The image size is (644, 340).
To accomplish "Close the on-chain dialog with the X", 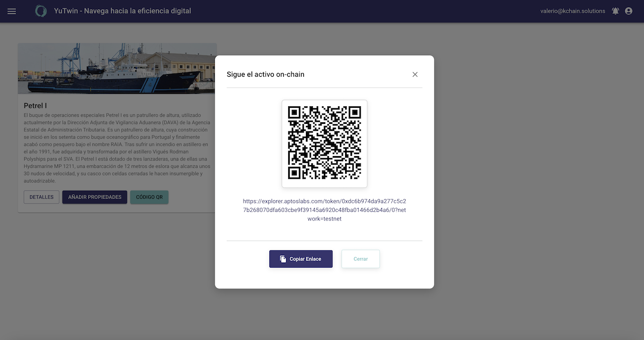I will [415, 75].
